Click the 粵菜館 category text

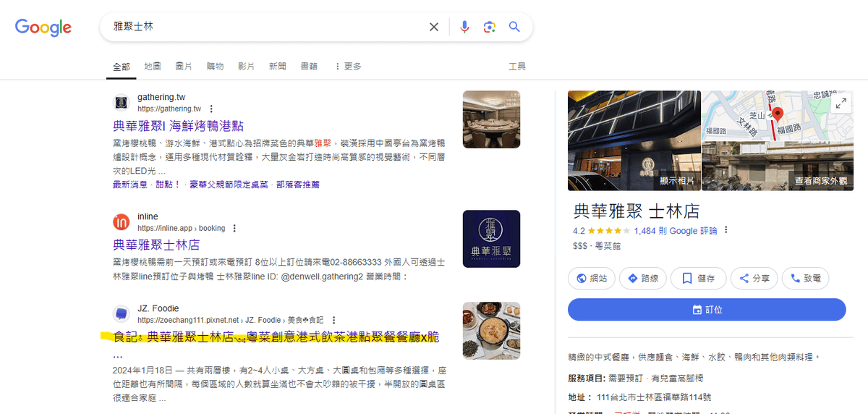[x=609, y=246]
